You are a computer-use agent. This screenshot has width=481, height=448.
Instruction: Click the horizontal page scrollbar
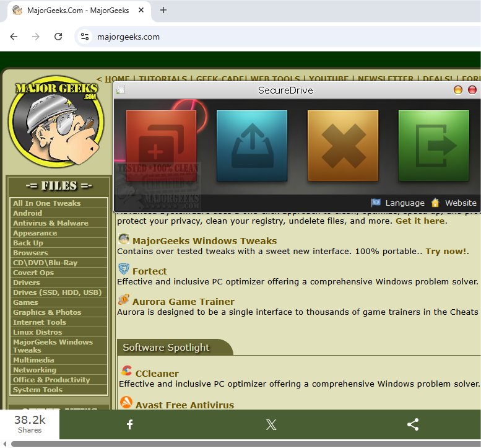click(246, 444)
